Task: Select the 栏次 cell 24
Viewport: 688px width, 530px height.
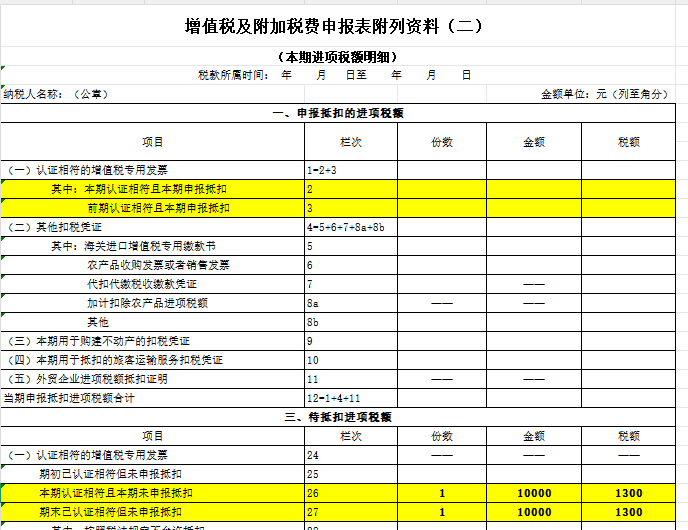Action: pyautogui.click(x=351, y=455)
